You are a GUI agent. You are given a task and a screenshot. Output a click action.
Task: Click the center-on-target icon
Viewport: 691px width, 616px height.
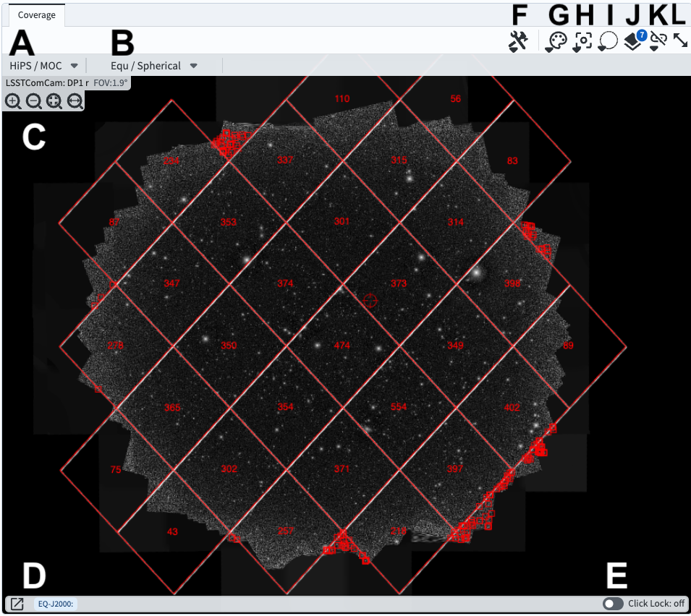583,42
